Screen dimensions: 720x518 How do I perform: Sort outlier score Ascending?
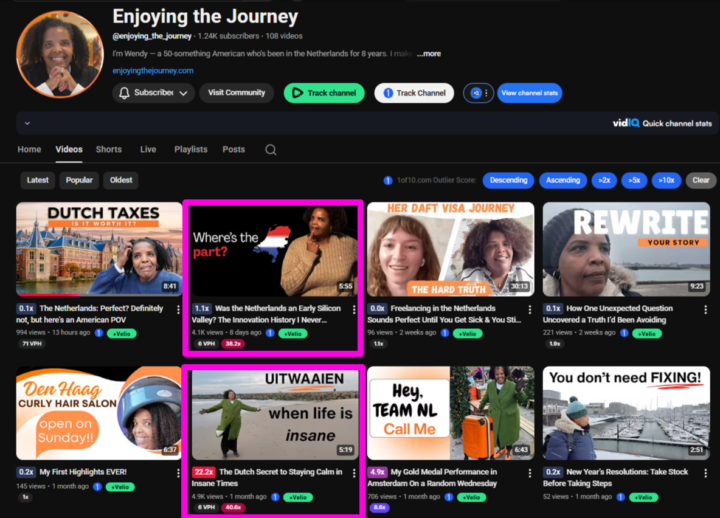tap(563, 180)
